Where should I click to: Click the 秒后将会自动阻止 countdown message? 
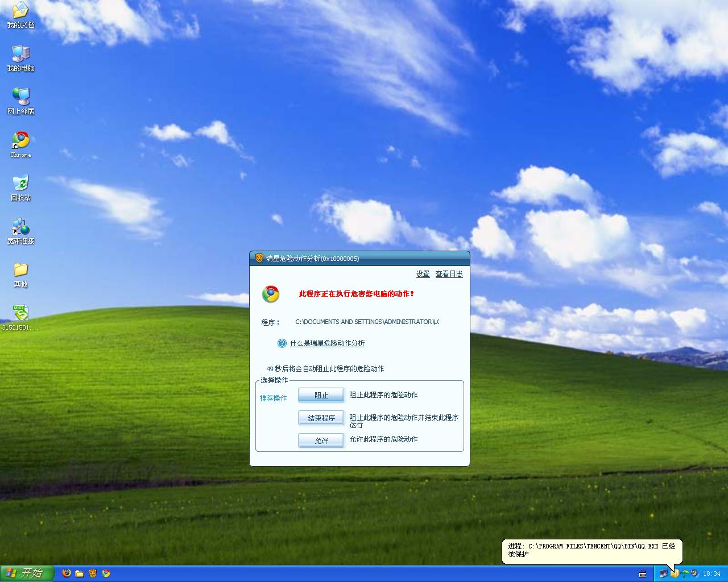coord(325,369)
